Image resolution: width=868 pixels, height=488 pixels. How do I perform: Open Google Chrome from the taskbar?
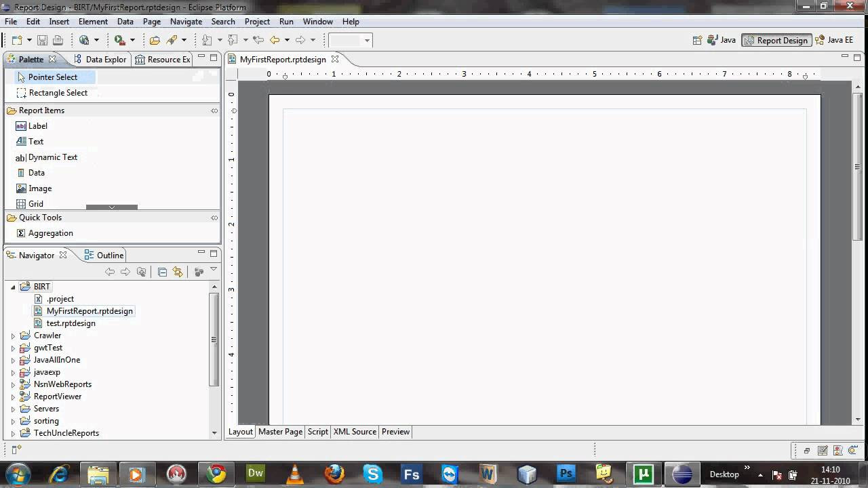pyautogui.click(x=216, y=474)
